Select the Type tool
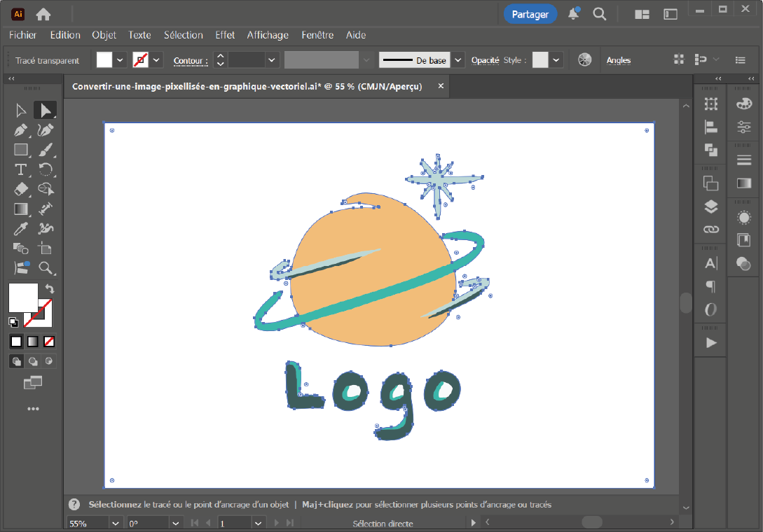The image size is (763, 532). [x=21, y=169]
